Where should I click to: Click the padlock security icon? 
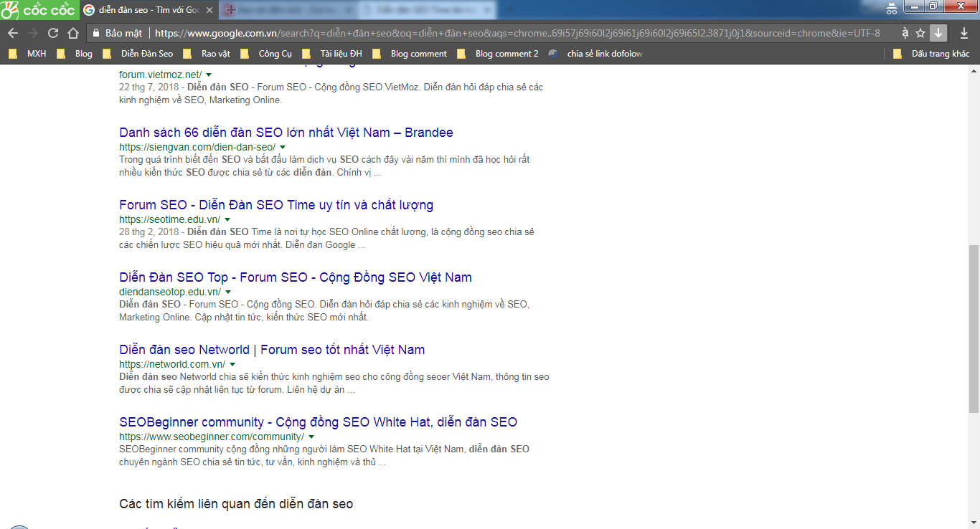pos(96,33)
